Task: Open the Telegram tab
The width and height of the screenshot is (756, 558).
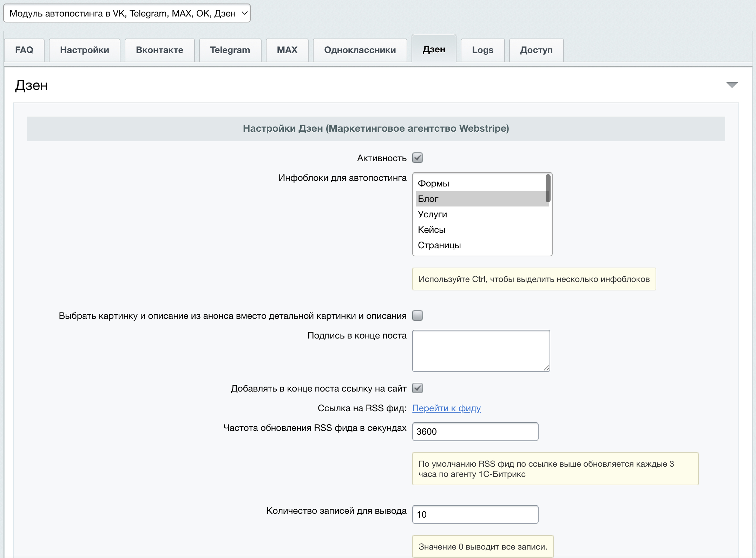Action: click(230, 50)
